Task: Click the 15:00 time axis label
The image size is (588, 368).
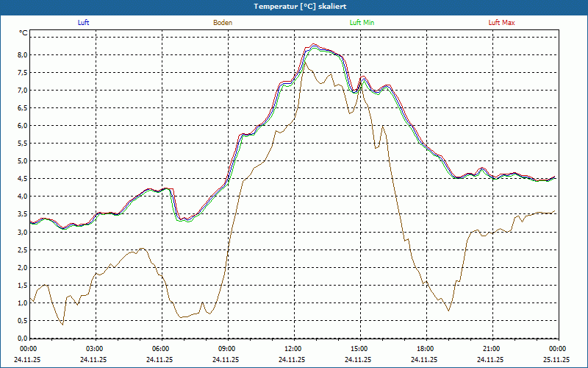Action: (359, 349)
